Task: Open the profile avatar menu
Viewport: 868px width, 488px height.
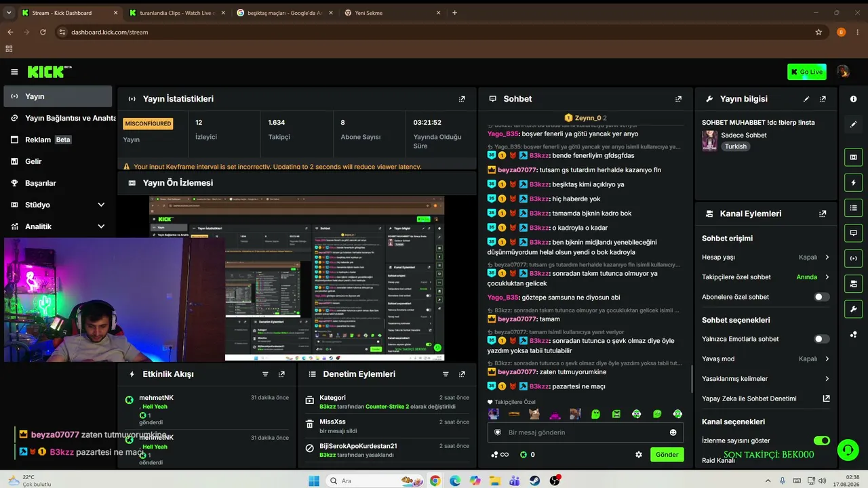Action: click(x=843, y=72)
